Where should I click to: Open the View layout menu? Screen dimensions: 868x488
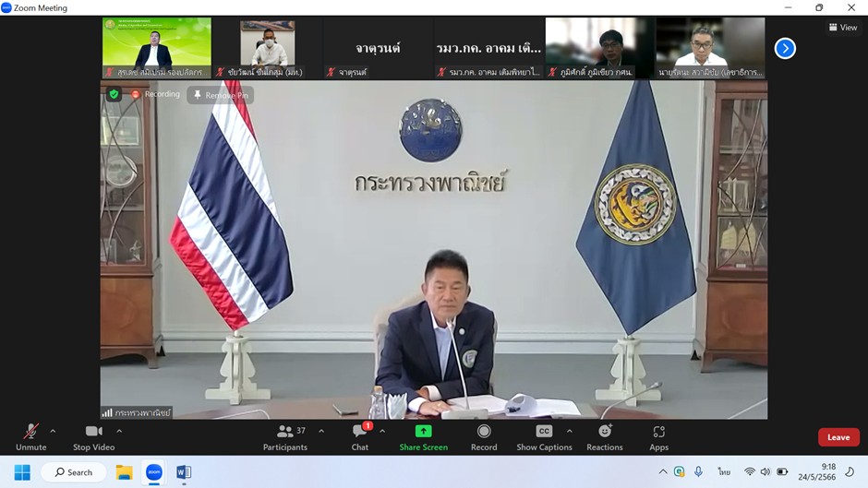(842, 27)
